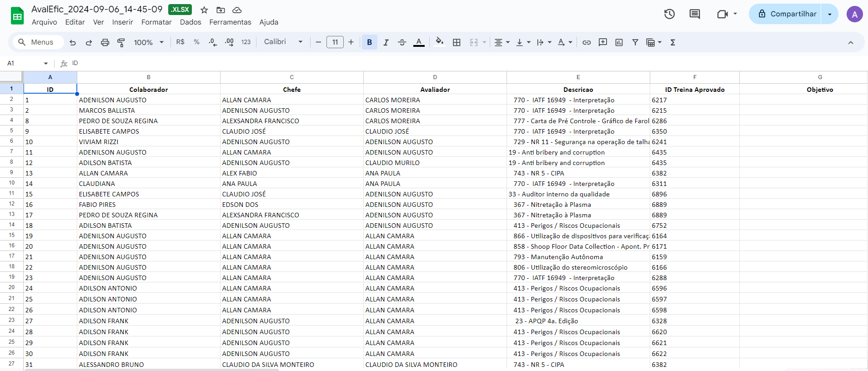Open horizontal align dropdown
The width and height of the screenshot is (868, 371).
click(502, 42)
